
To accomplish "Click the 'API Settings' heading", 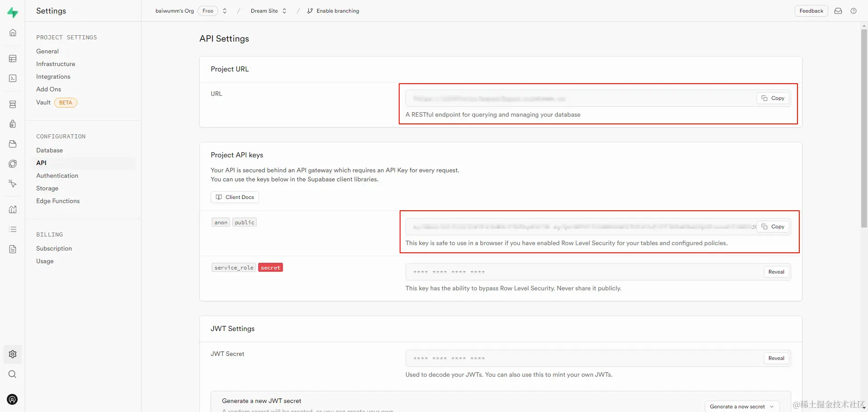I will click(x=224, y=38).
